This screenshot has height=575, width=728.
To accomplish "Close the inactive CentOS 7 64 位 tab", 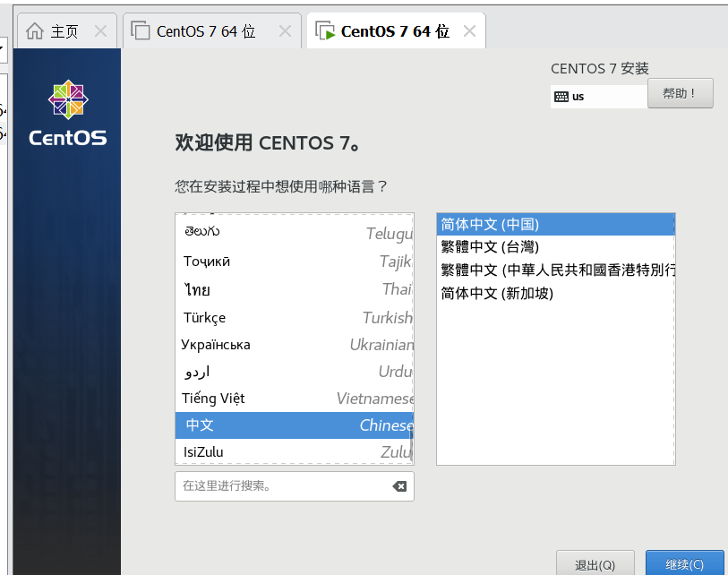I will point(285,31).
